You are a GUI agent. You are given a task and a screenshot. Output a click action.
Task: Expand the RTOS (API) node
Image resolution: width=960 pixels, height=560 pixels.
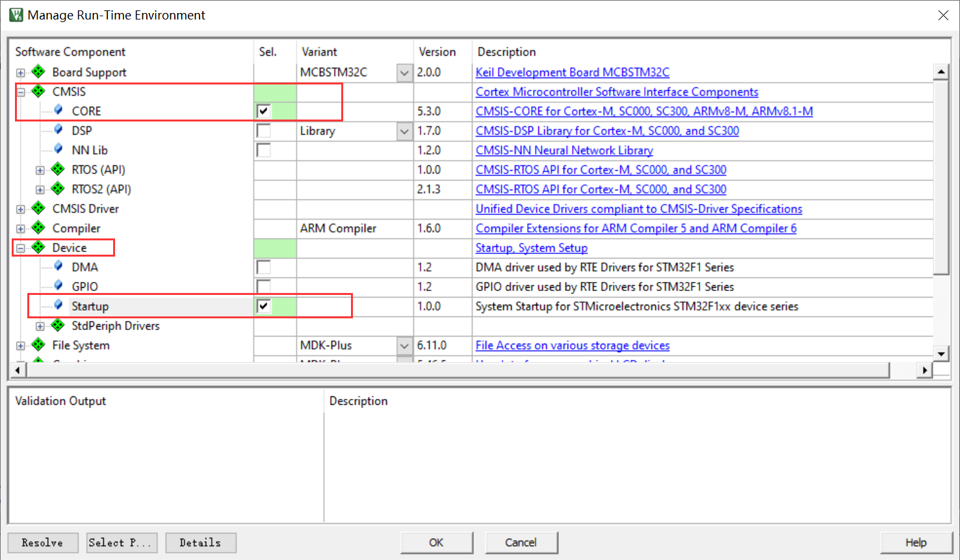click(40, 170)
